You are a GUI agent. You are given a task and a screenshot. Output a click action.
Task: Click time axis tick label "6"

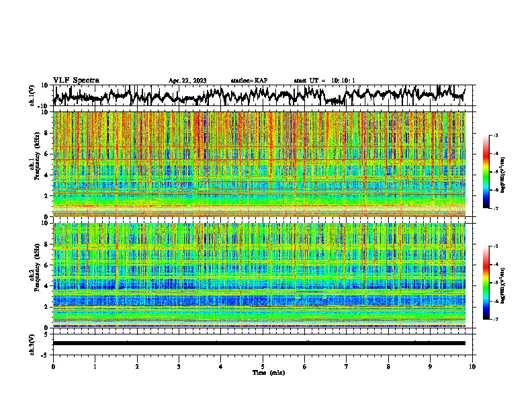click(305, 367)
